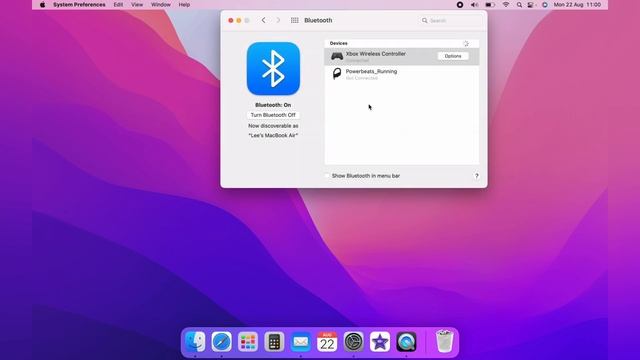Screen dimensions: 640x360
Task: Open the Apple menu
Action: click(x=42, y=5)
